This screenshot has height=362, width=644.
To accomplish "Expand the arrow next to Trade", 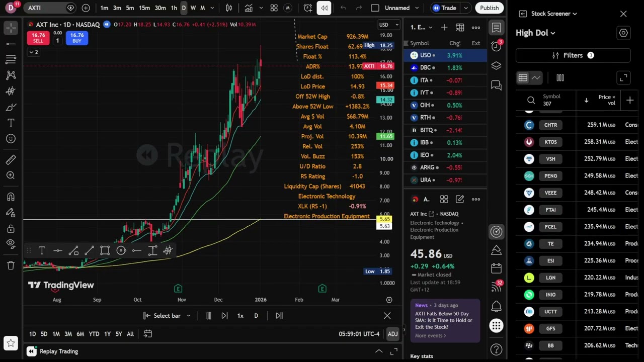I will coord(466,8).
